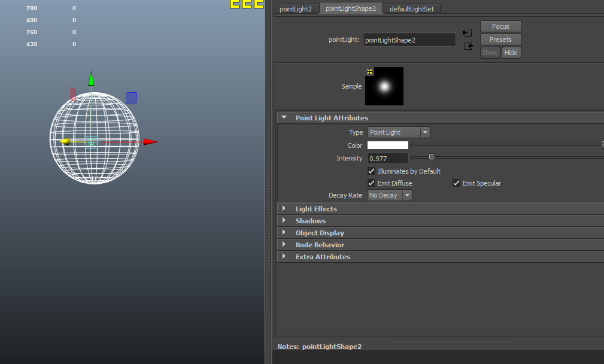Viewport: 604px width, 364px height.
Task: Click the Notes: pointLightShape2 label
Action: point(320,347)
